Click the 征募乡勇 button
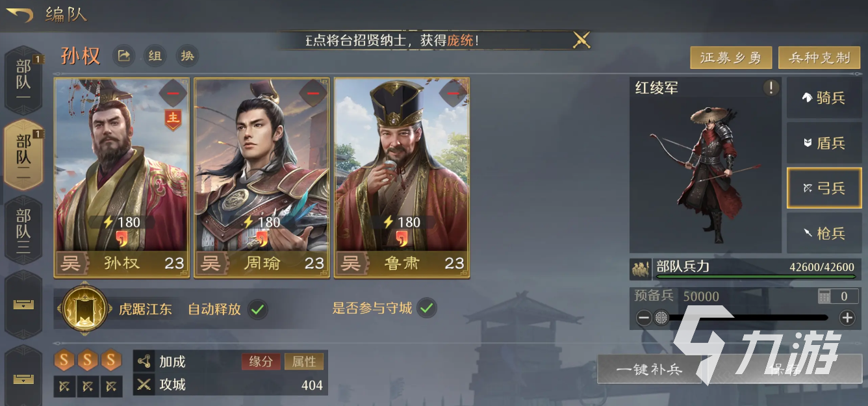The height and width of the screenshot is (406, 868). 731,58
